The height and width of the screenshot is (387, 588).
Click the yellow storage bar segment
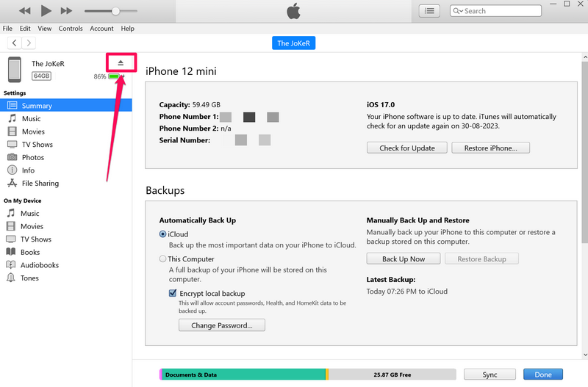pos(327,375)
